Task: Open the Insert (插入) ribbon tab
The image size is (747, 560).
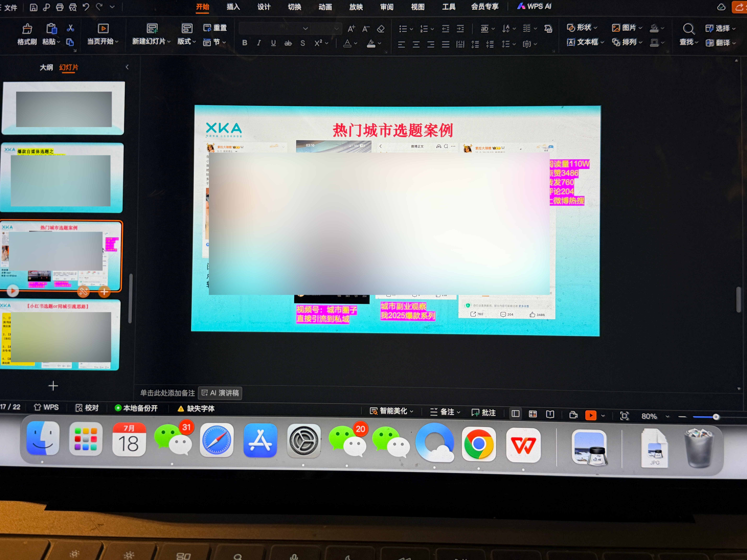Action: click(233, 7)
